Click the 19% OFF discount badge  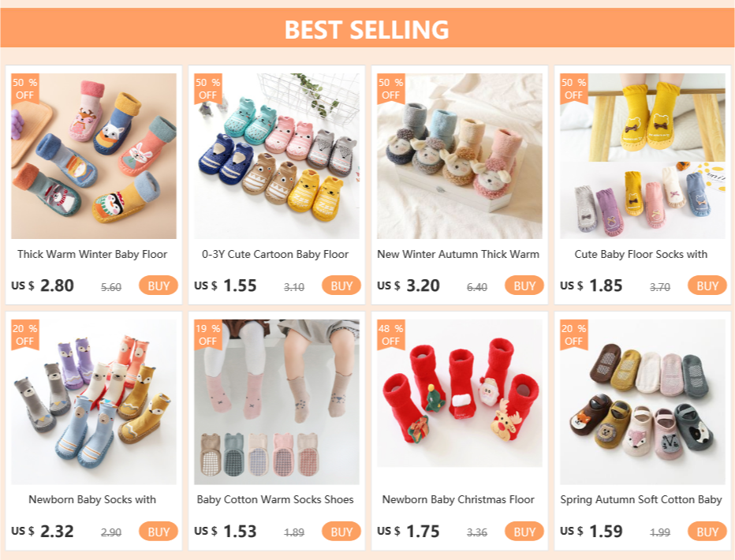point(207,334)
